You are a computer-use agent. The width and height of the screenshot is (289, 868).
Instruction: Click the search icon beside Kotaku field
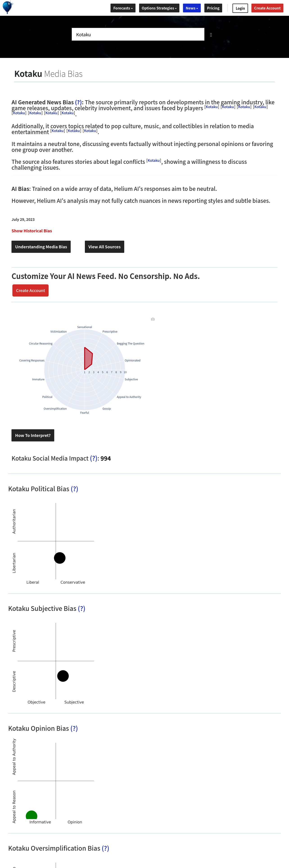pyautogui.click(x=211, y=35)
